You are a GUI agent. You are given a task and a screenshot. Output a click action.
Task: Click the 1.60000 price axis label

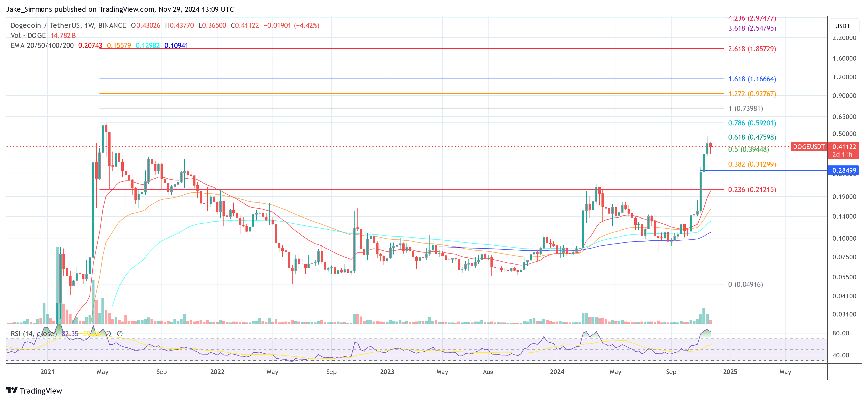(844, 58)
